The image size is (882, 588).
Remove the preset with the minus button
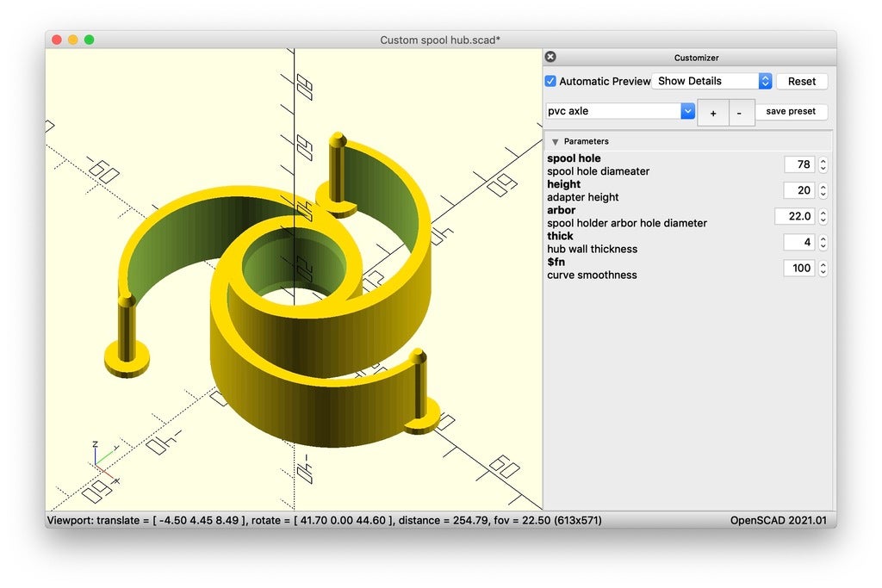[x=740, y=113]
